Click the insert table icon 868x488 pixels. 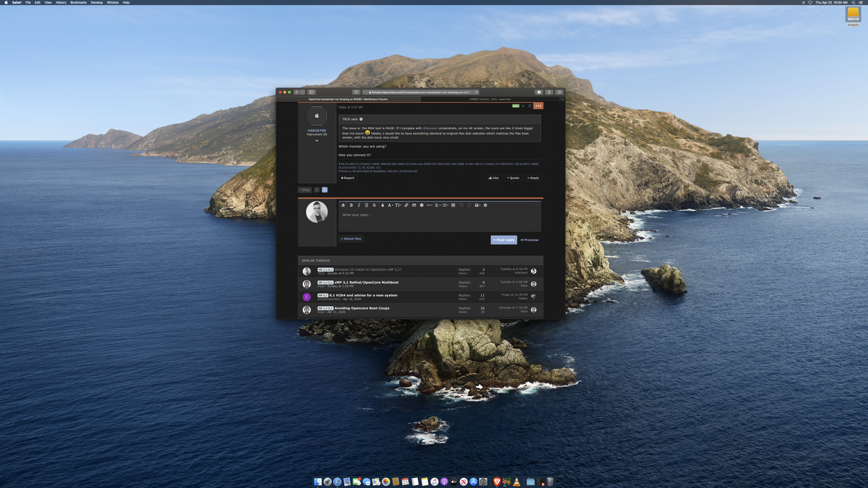pos(453,205)
